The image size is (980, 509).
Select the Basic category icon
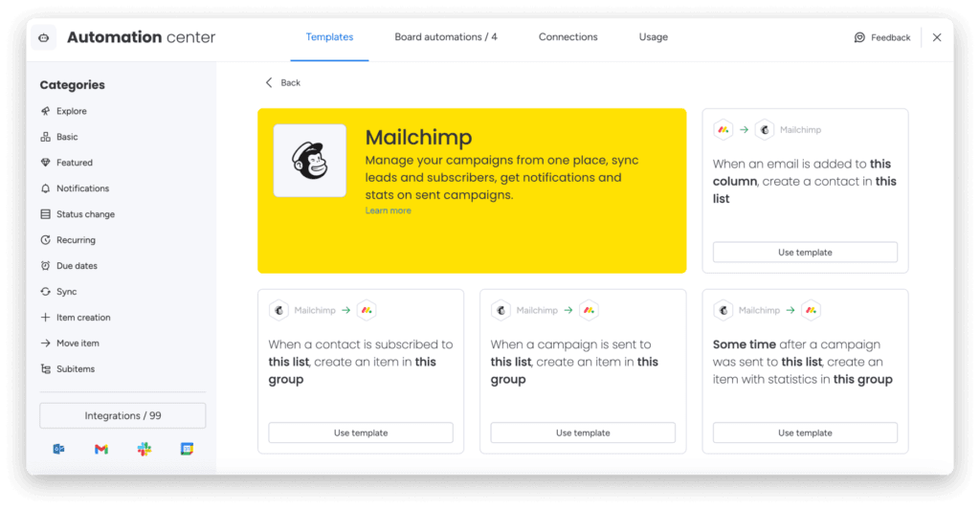[x=46, y=137]
